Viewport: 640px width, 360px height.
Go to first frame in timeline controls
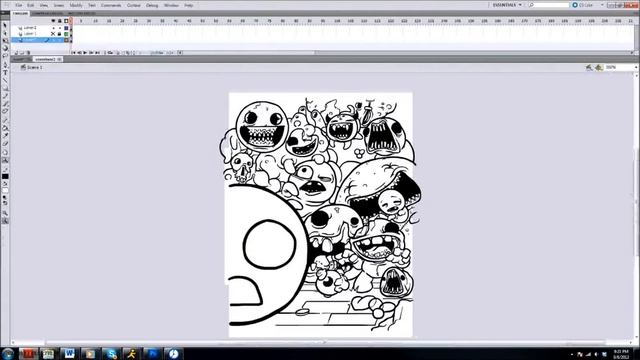pos(73,53)
